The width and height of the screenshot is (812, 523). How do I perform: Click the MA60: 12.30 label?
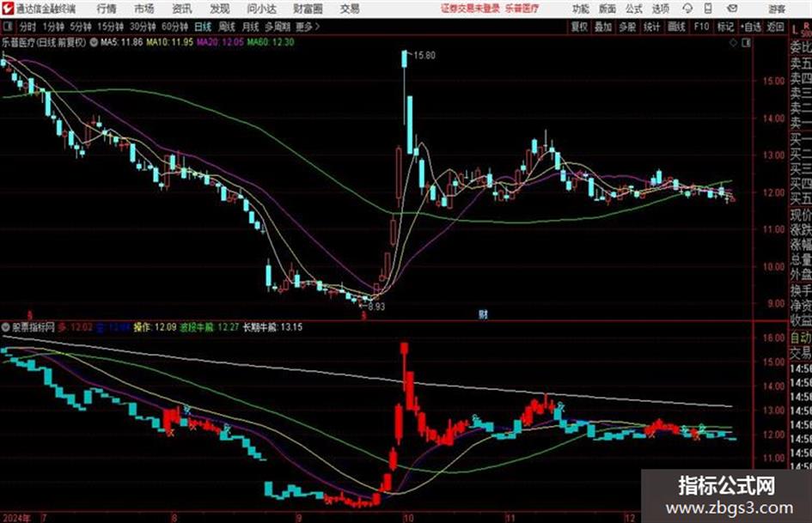(271, 42)
